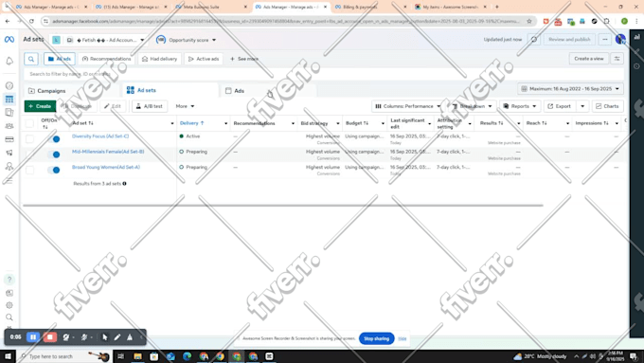Open Help question mark icon in sidebar
The image size is (644, 363).
[9, 280]
